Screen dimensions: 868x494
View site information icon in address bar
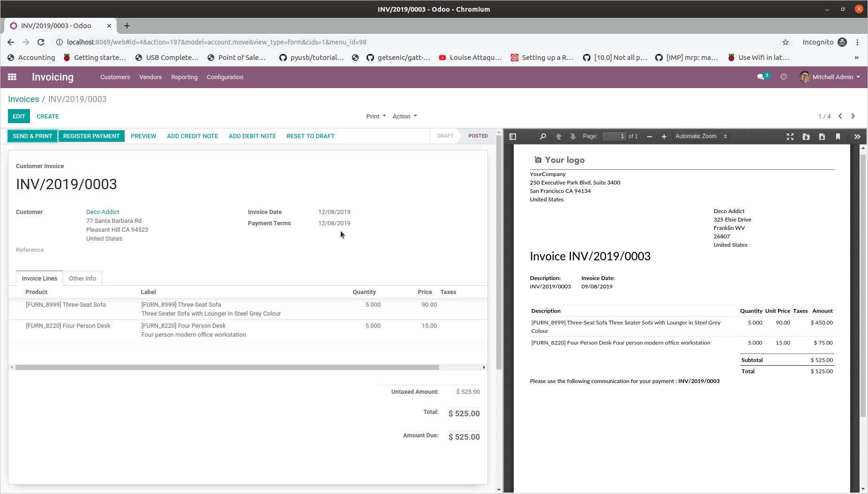[60, 42]
